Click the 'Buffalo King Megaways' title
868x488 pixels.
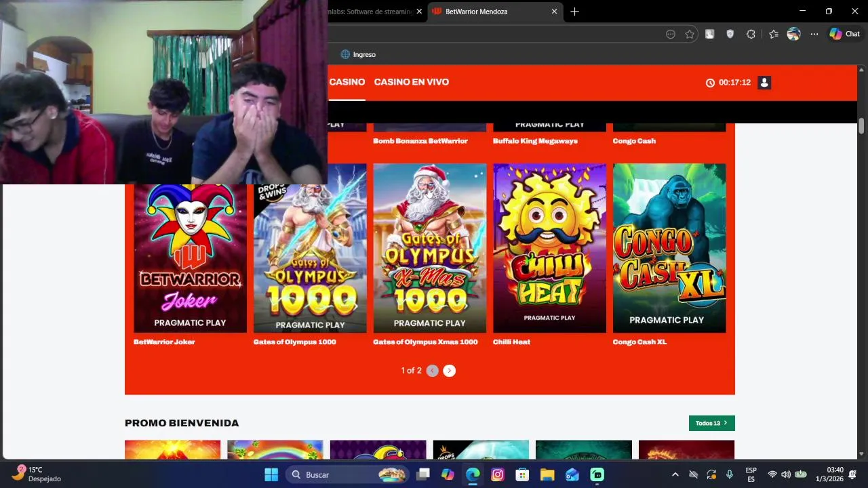point(535,141)
